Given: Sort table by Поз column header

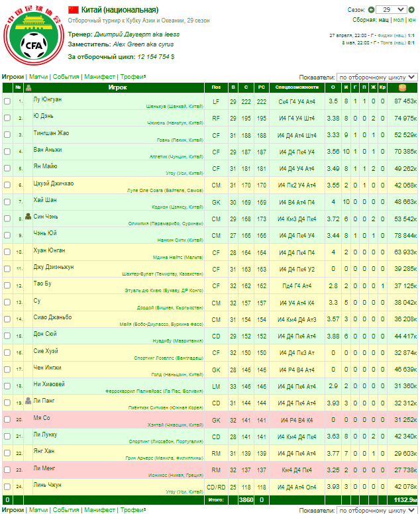Looking at the screenshot, I should tap(216, 87).
